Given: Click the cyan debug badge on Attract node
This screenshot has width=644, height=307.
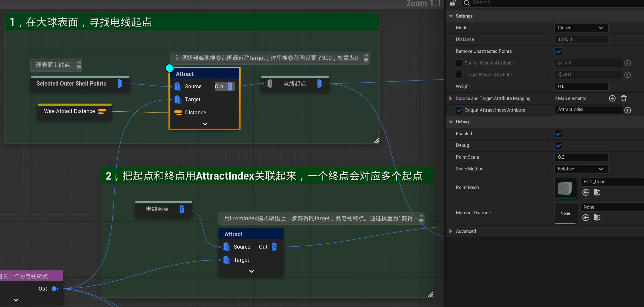Looking at the screenshot, I should (x=170, y=68).
